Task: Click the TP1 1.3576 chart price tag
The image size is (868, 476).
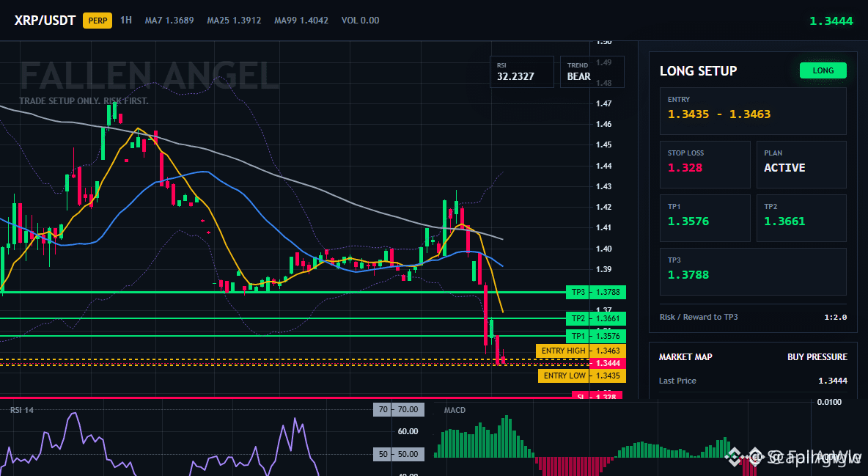Action: (595, 336)
